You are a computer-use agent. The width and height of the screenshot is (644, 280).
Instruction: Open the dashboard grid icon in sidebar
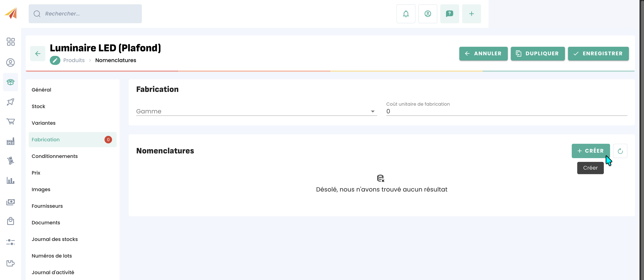tap(11, 42)
